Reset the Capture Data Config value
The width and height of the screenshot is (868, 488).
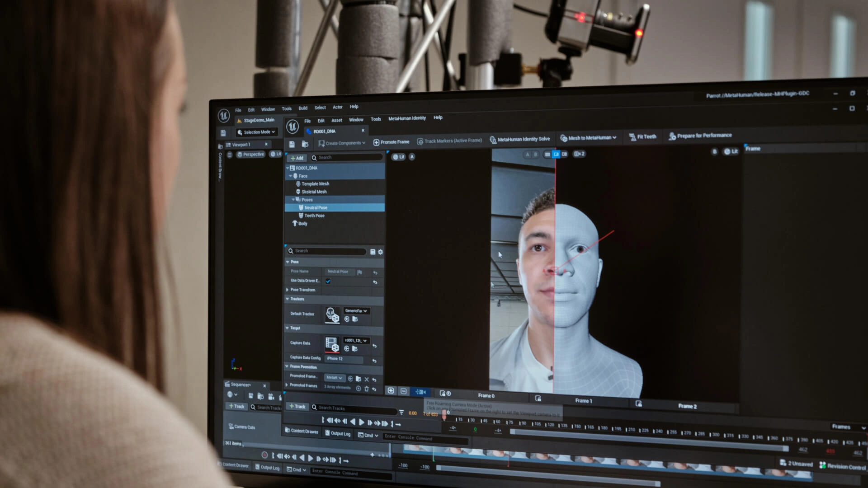pos(374,361)
